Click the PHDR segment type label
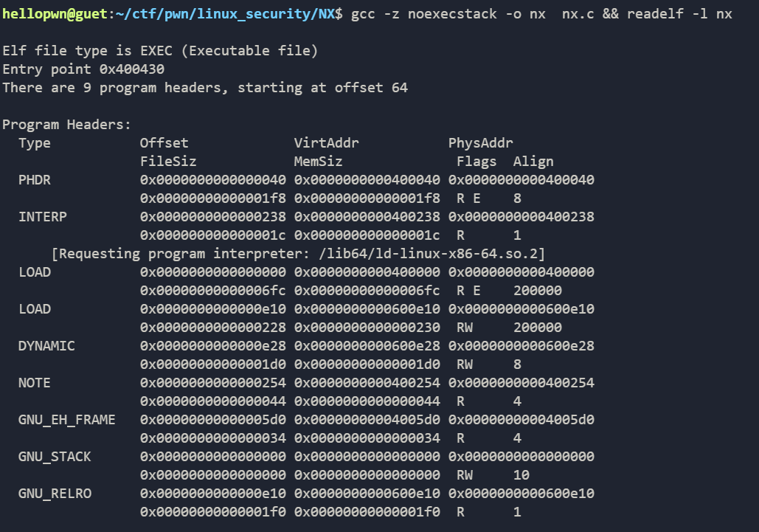The height and width of the screenshot is (532, 759). [35, 180]
